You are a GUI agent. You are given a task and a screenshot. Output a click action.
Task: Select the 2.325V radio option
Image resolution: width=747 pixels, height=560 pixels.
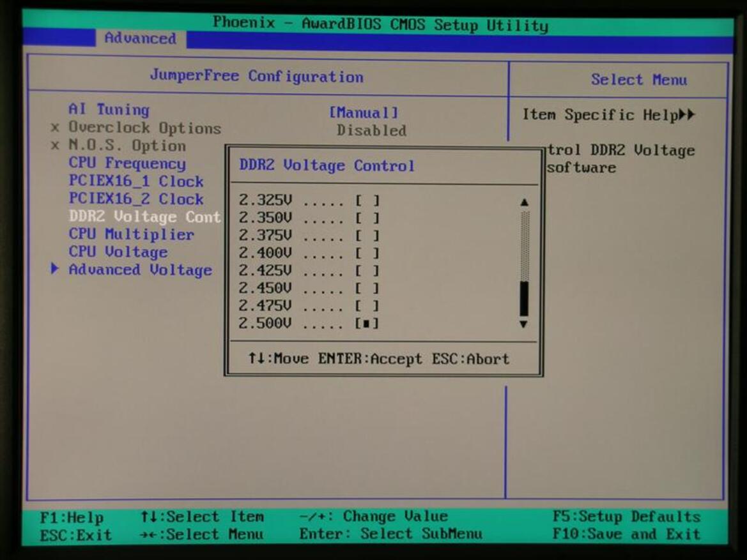click(x=367, y=201)
